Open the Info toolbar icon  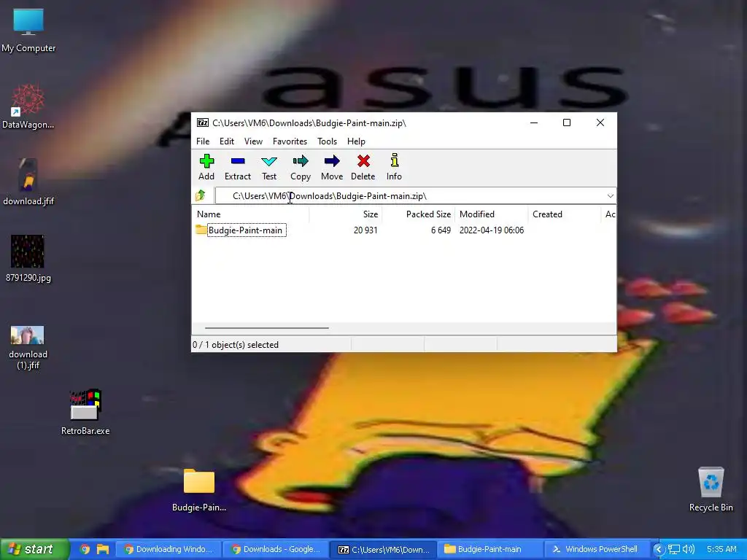(x=394, y=167)
